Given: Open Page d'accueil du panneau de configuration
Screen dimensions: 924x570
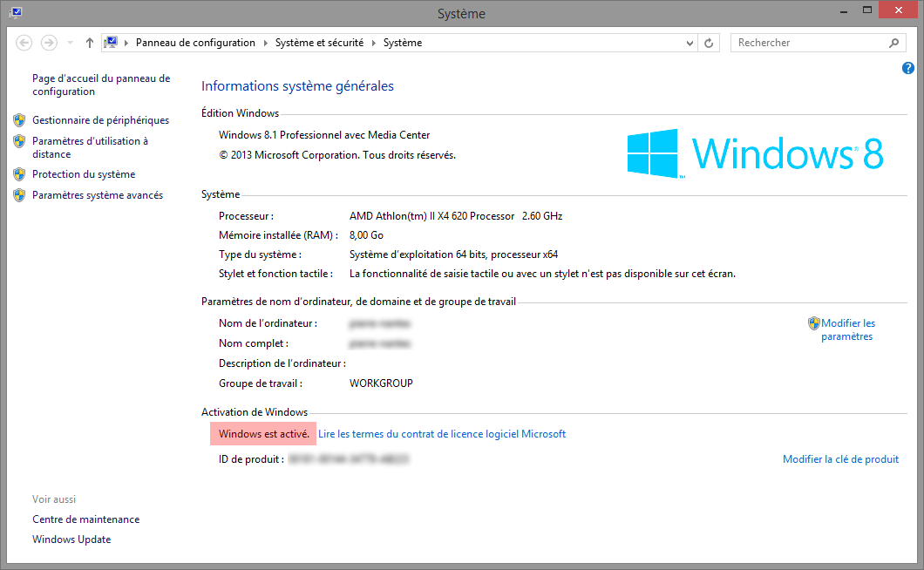Looking at the screenshot, I should [x=101, y=85].
